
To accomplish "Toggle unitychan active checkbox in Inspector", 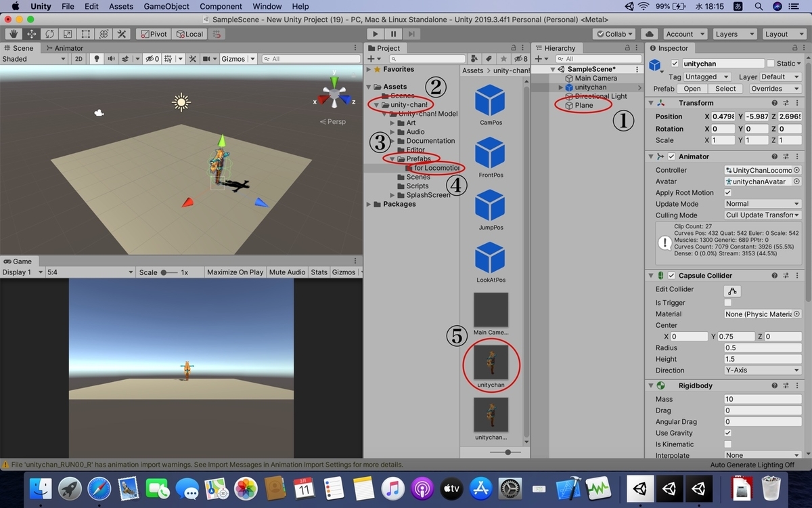I will [x=674, y=64].
